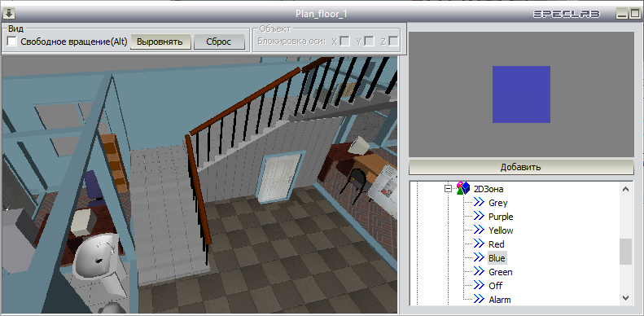Select the Purple zone item
Screen dimensions: 644x316
point(501,217)
